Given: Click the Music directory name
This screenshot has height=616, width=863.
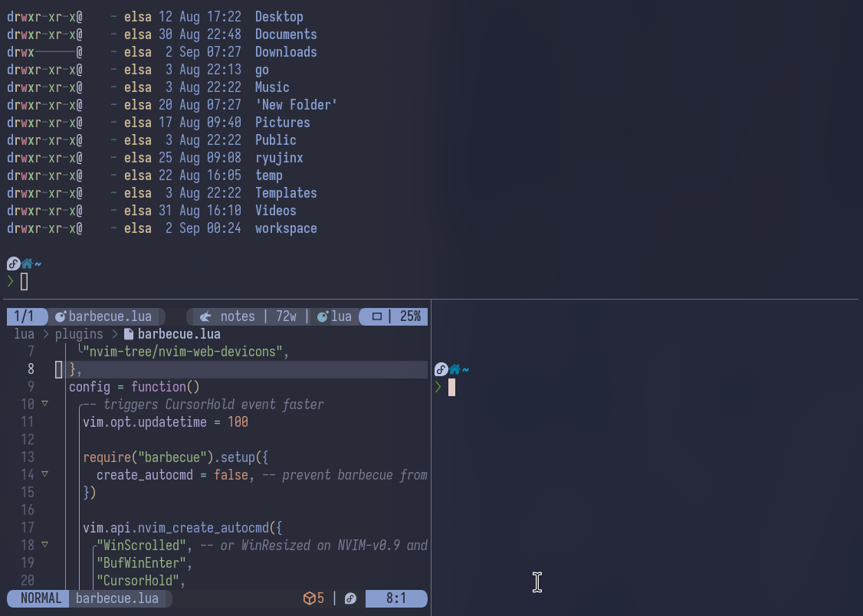Looking at the screenshot, I should (272, 87).
